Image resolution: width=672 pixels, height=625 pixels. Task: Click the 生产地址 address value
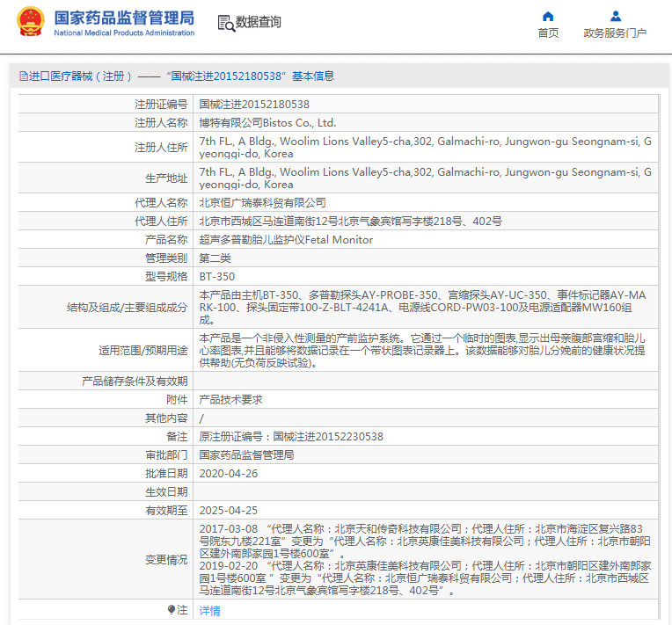tap(425, 178)
